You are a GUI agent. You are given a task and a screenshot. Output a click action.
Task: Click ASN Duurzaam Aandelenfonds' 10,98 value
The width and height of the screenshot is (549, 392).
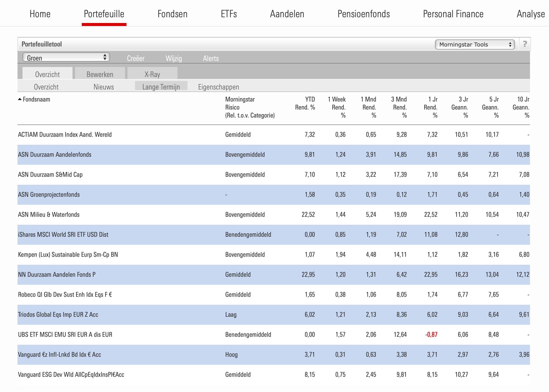click(x=523, y=154)
